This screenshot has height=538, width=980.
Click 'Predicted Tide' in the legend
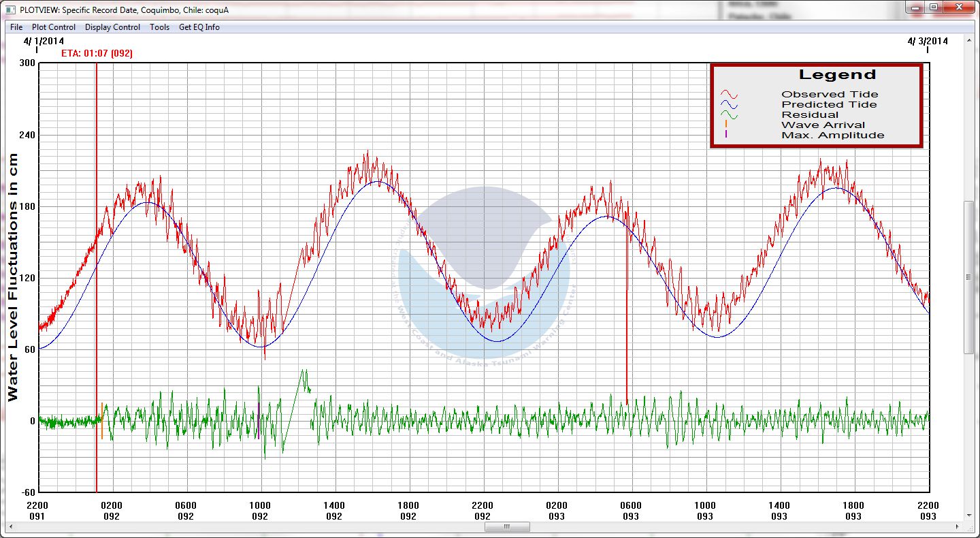coord(829,105)
